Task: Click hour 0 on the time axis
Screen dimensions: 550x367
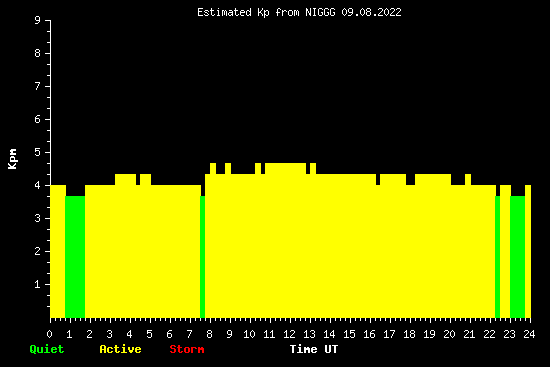Action: point(49,334)
